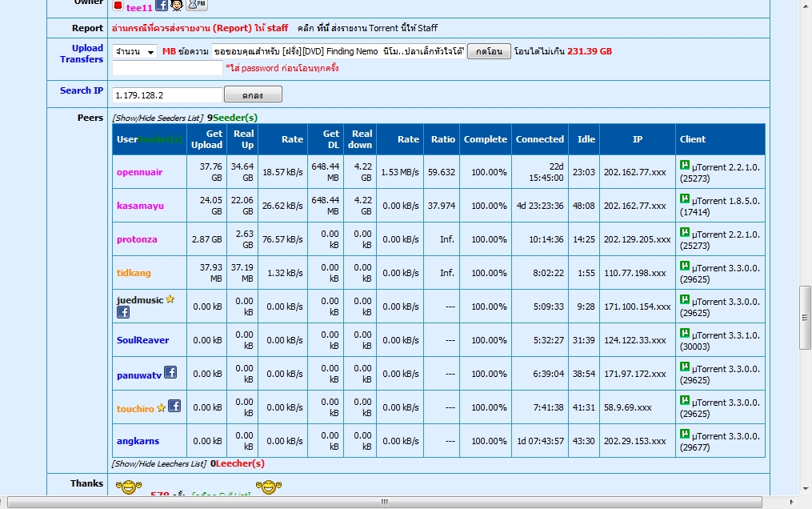Click the avatar face icon beside tee11
The image size is (812, 509).
point(177,5)
